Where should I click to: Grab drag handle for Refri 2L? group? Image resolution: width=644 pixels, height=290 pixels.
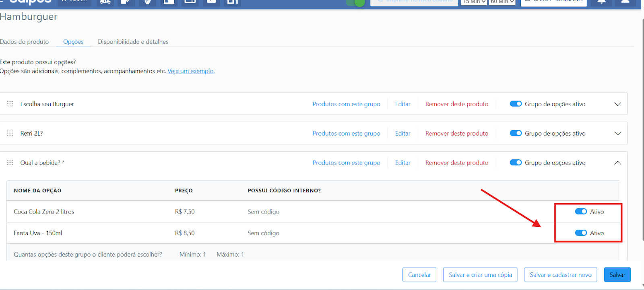(x=10, y=133)
